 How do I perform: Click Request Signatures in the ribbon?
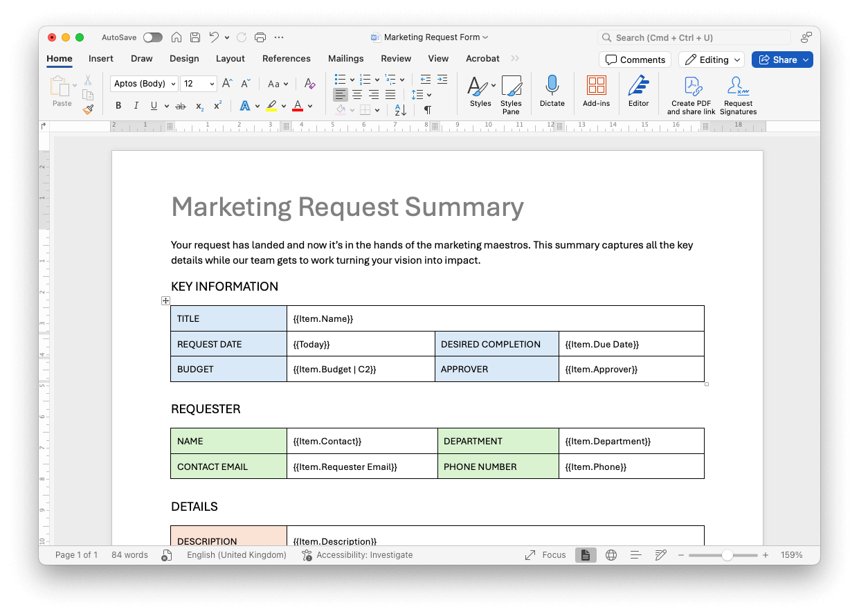coord(738,95)
